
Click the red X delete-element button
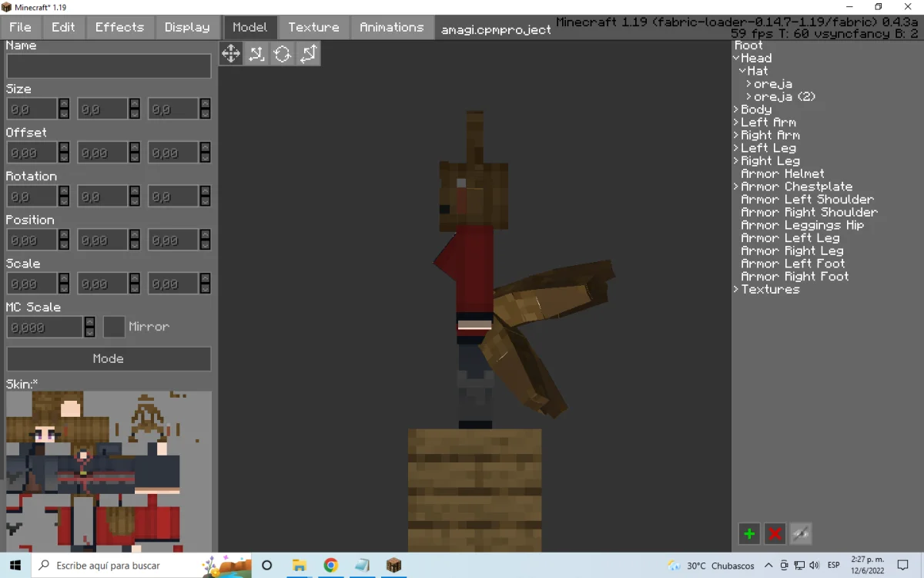point(775,533)
